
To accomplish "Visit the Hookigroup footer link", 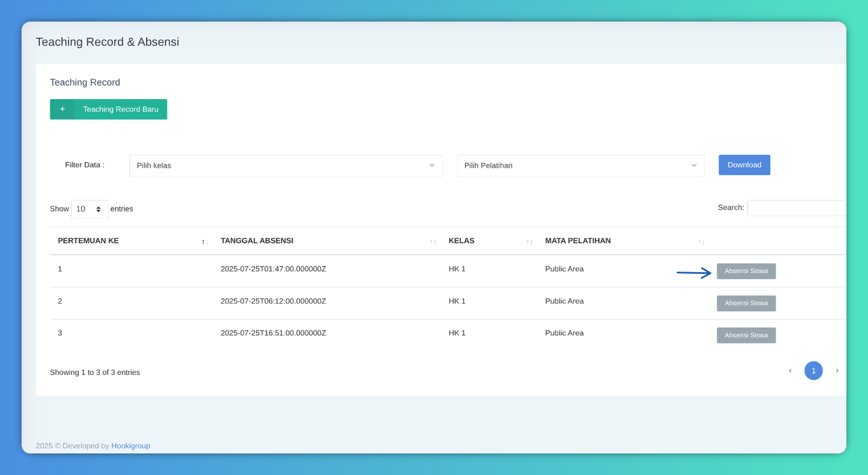I will [x=131, y=446].
